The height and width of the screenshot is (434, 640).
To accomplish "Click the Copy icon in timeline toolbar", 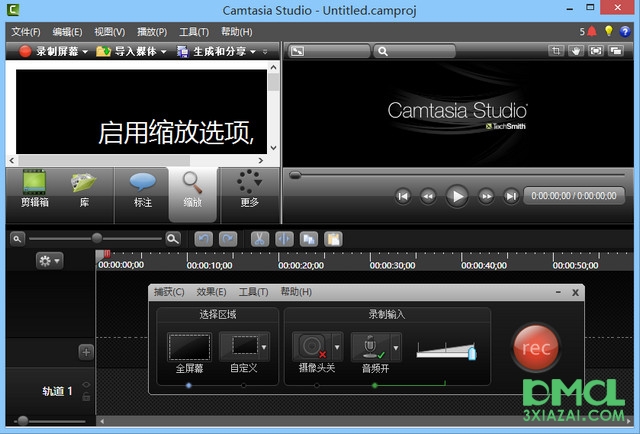I will click(x=309, y=239).
